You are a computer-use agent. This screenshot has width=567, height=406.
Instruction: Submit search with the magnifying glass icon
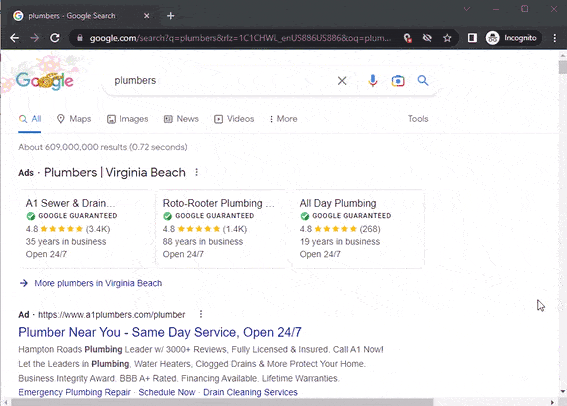(423, 80)
